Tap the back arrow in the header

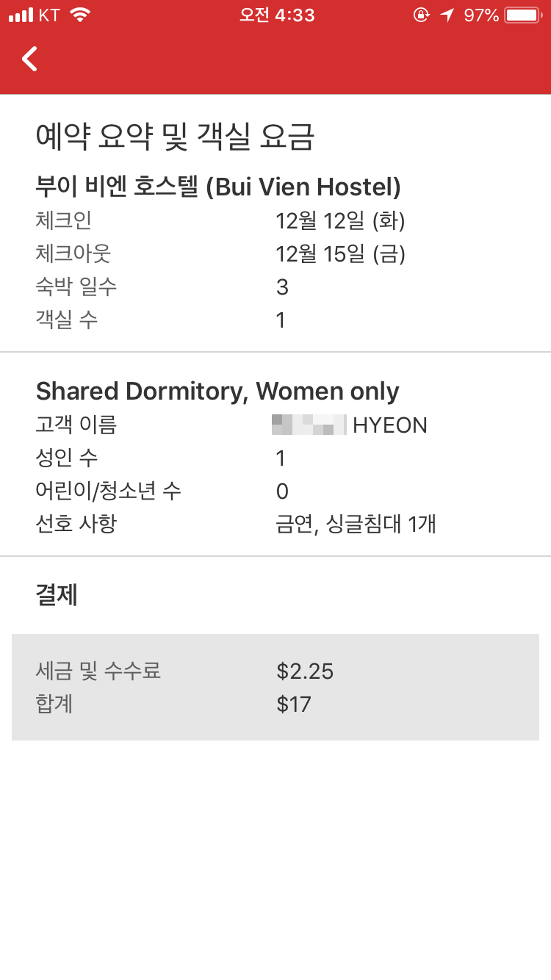29,58
